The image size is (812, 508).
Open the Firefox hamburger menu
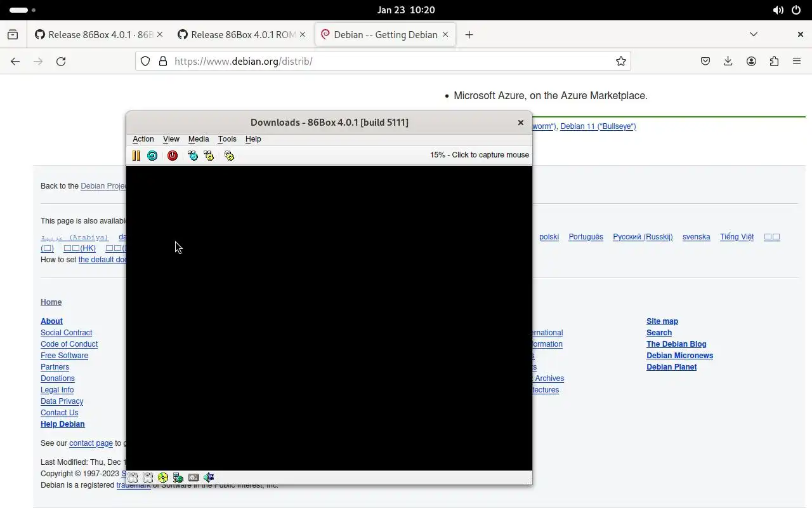[x=797, y=61]
